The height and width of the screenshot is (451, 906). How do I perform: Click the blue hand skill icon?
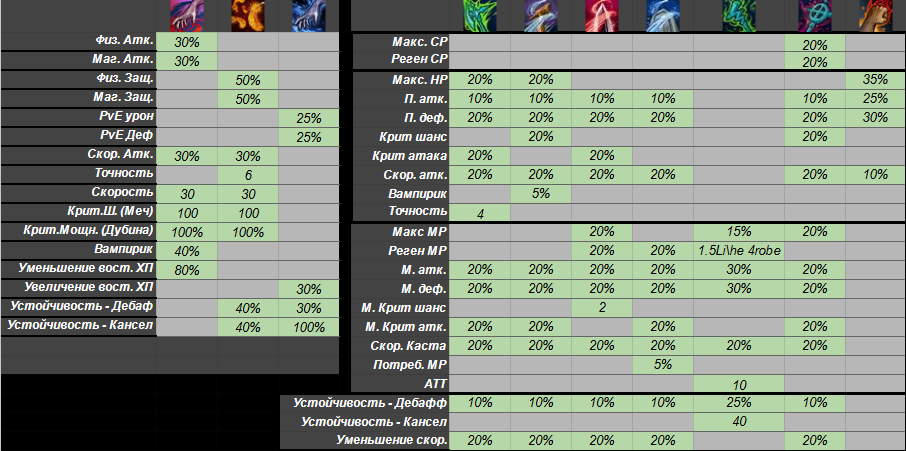[308, 14]
